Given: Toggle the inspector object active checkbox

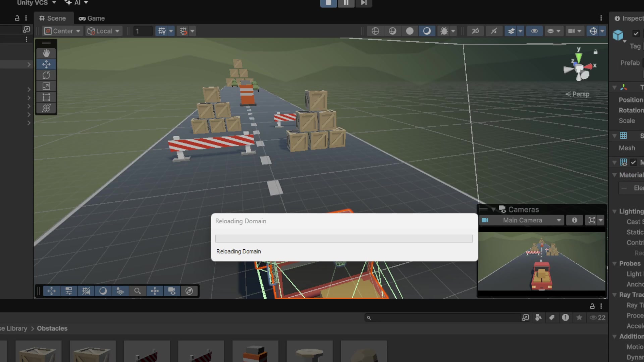Looking at the screenshot, I should click(636, 33).
